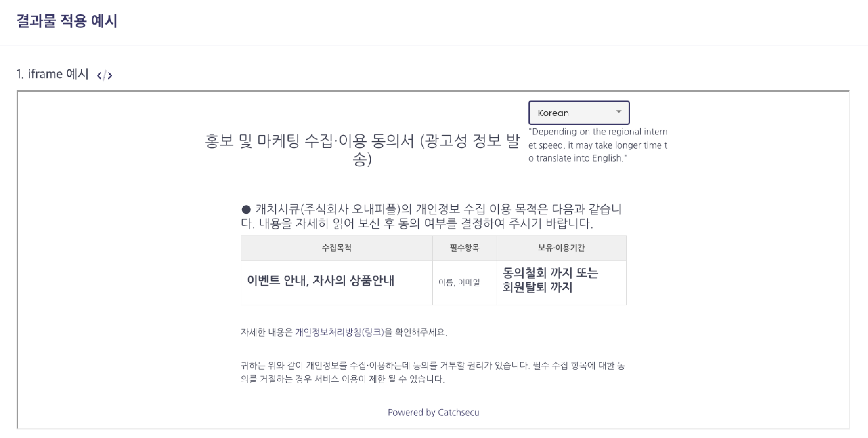Click the 홍보 및 마케팅 수집·이용 동의서 title

pos(362,149)
